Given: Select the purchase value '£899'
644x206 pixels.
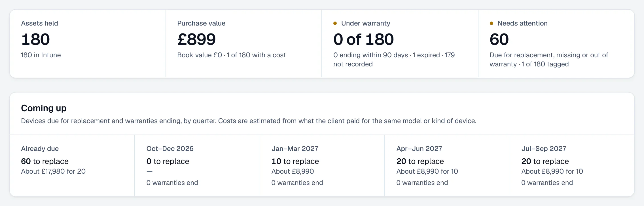Looking at the screenshot, I should tap(196, 39).
